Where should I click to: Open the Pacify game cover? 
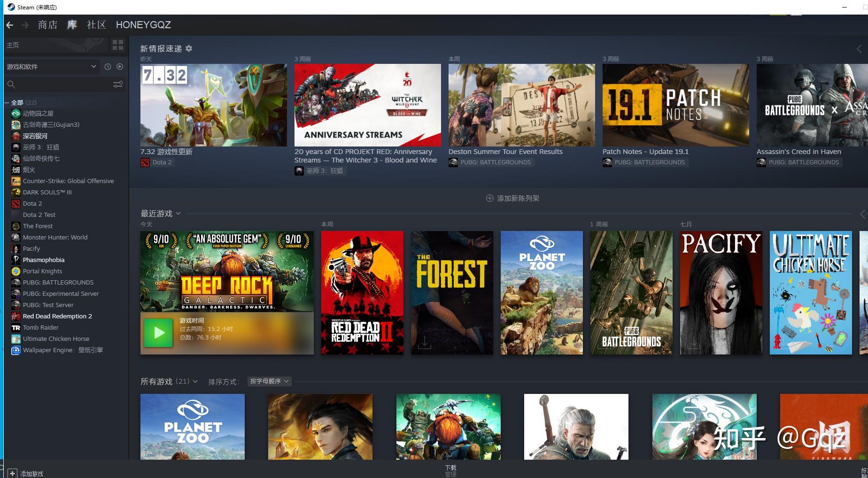coord(721,293)
